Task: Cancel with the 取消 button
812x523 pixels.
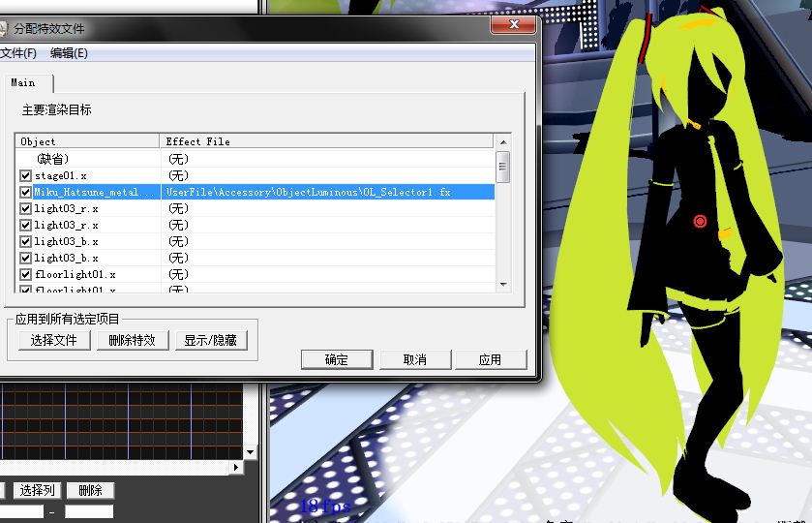Action: pos(415,359)
